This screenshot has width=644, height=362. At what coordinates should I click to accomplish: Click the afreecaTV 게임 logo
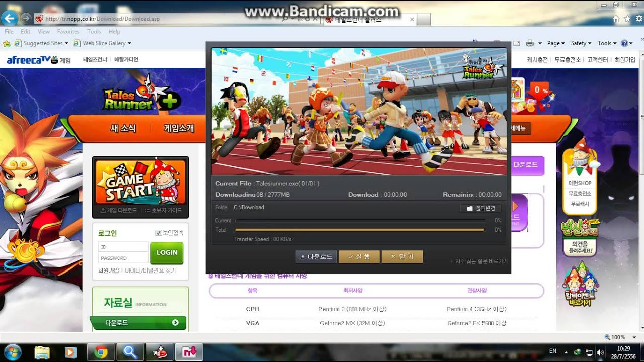point(39,60)
